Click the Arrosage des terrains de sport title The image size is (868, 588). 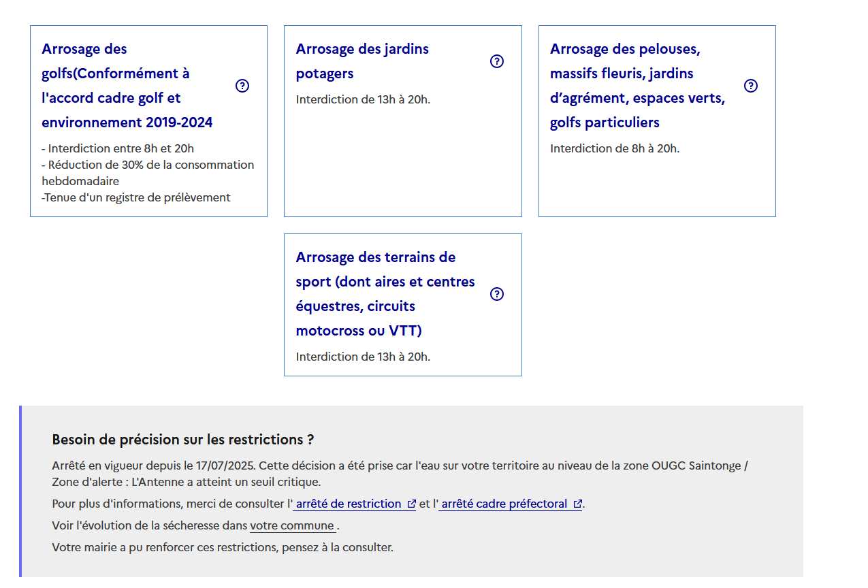click(x=385, y=294)
